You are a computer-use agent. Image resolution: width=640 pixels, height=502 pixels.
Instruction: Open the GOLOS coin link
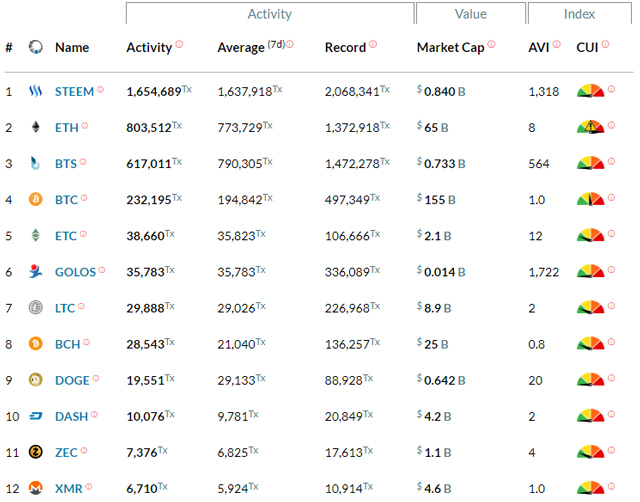coord(75,272)
